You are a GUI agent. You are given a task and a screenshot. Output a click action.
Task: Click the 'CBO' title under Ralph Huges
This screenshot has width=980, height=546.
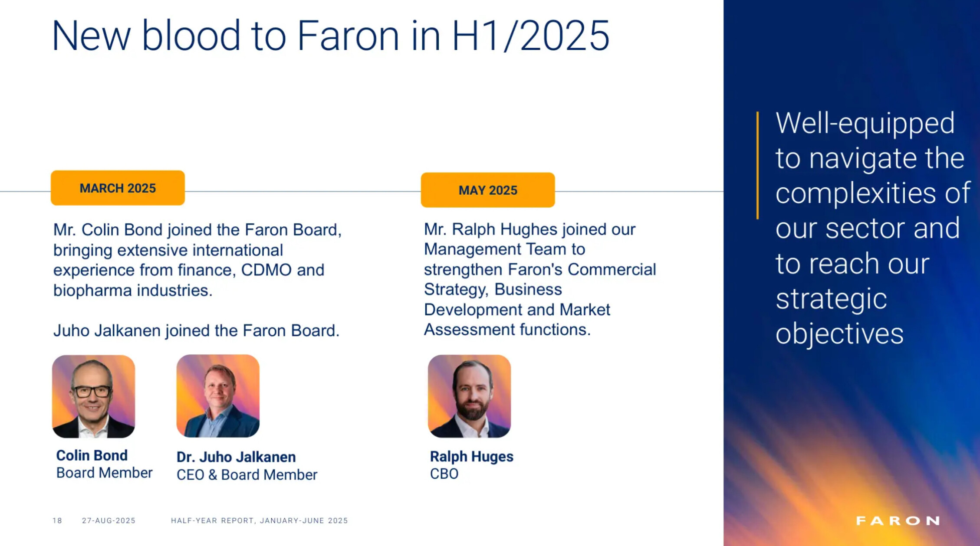click(x=444, y=474)
